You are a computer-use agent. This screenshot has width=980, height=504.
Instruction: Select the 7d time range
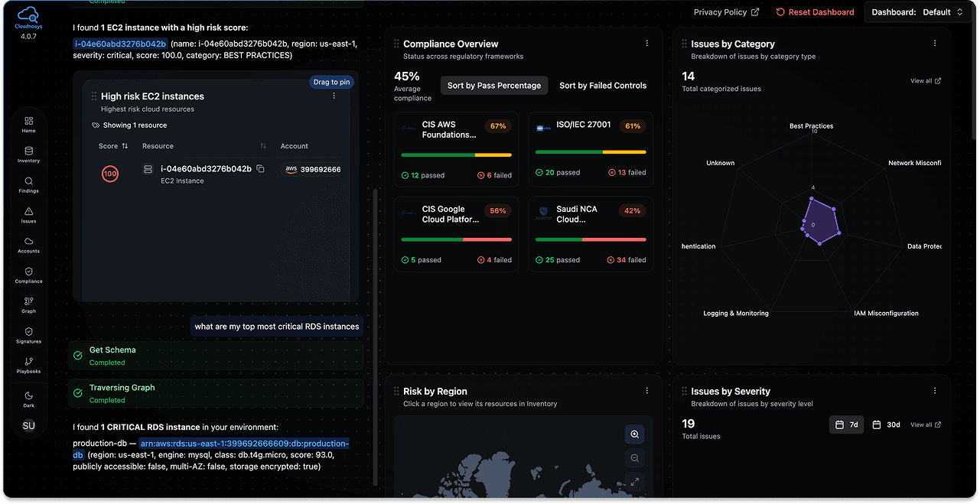[847, 424]
